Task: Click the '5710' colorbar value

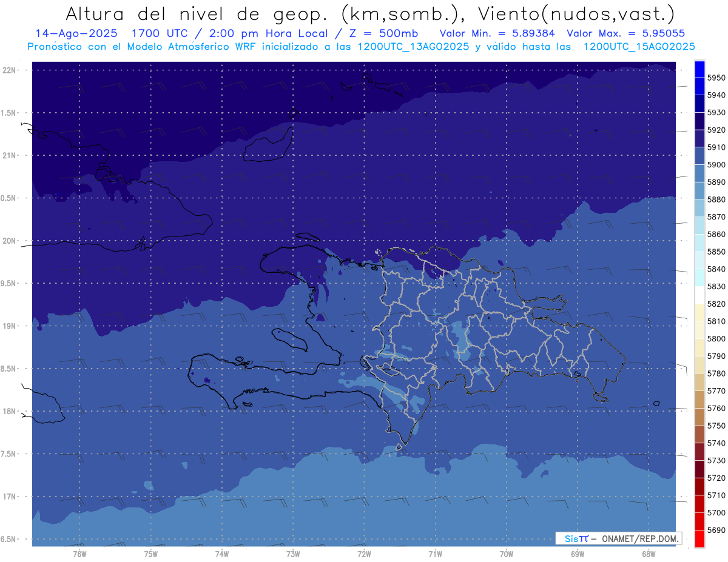Action: (716, 495)
